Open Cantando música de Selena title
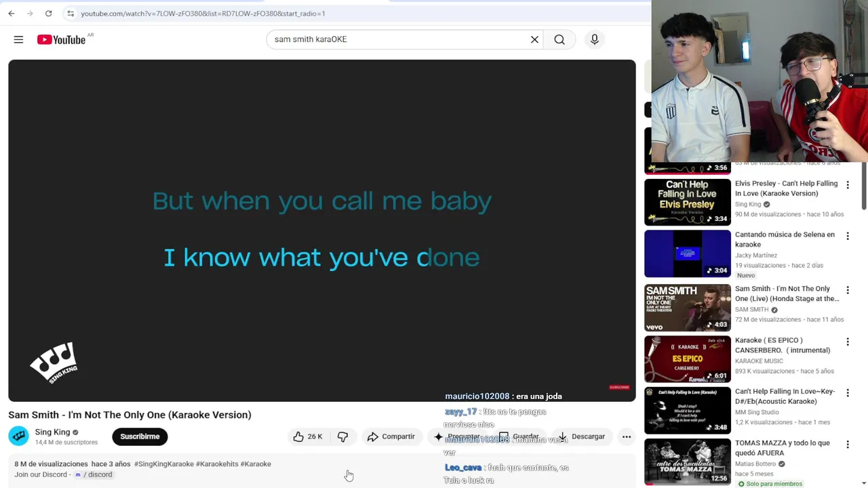Viewport: 868px width, 488px height. click(785, 239)
